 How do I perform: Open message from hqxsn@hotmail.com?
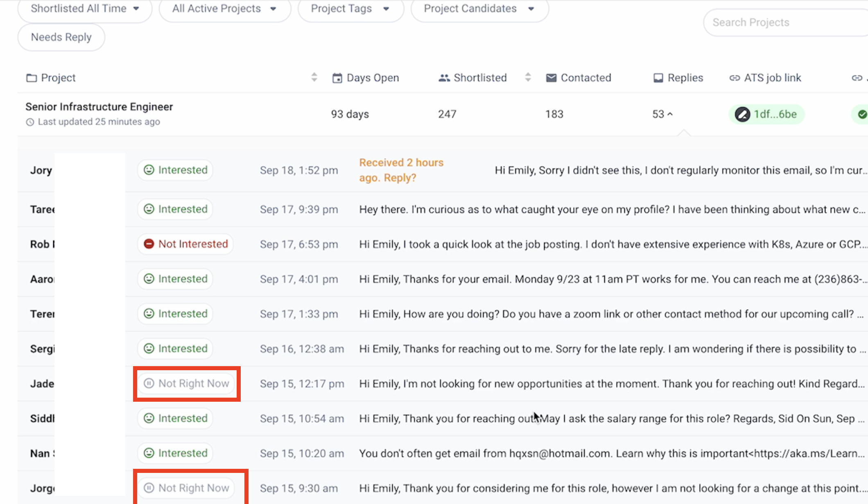(613, 453)
